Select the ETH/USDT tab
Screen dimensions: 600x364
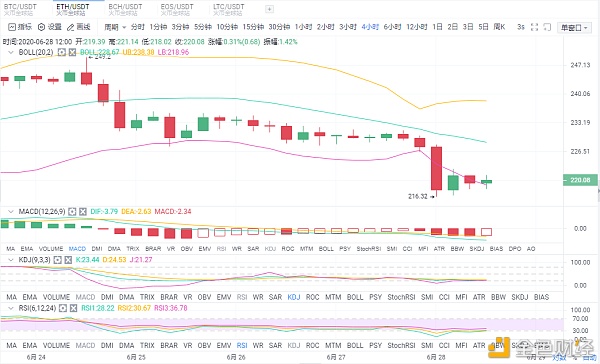pyautogui.click(x=73, y=9)
